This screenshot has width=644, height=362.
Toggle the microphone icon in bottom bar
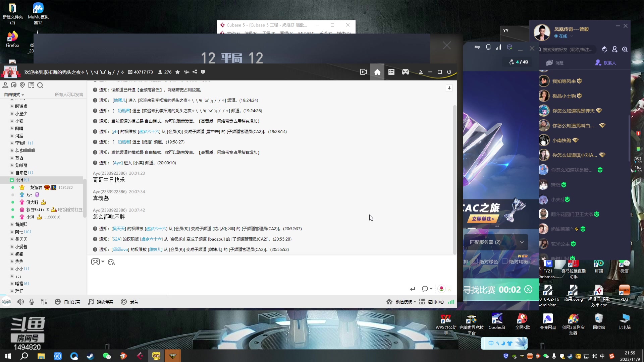pos(32,302)
